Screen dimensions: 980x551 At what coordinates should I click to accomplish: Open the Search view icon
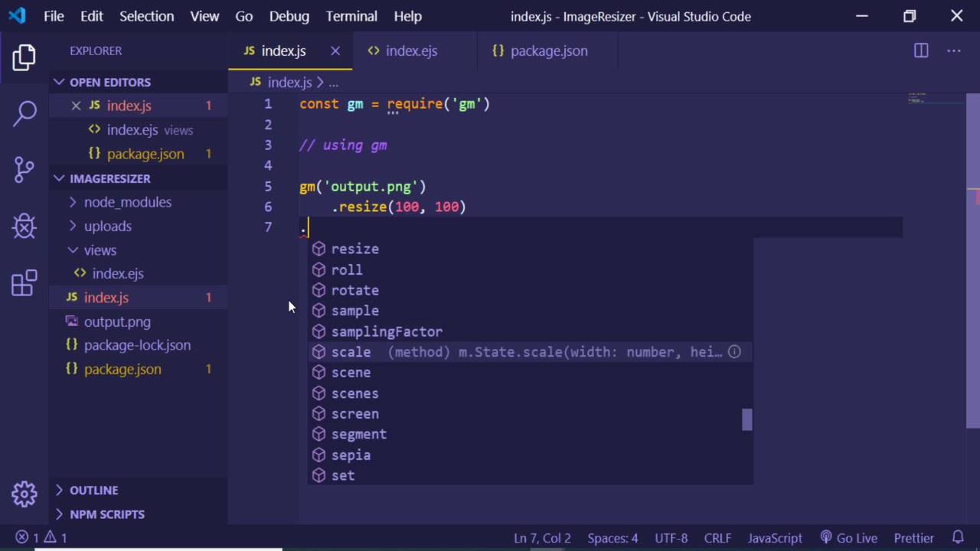24,113
